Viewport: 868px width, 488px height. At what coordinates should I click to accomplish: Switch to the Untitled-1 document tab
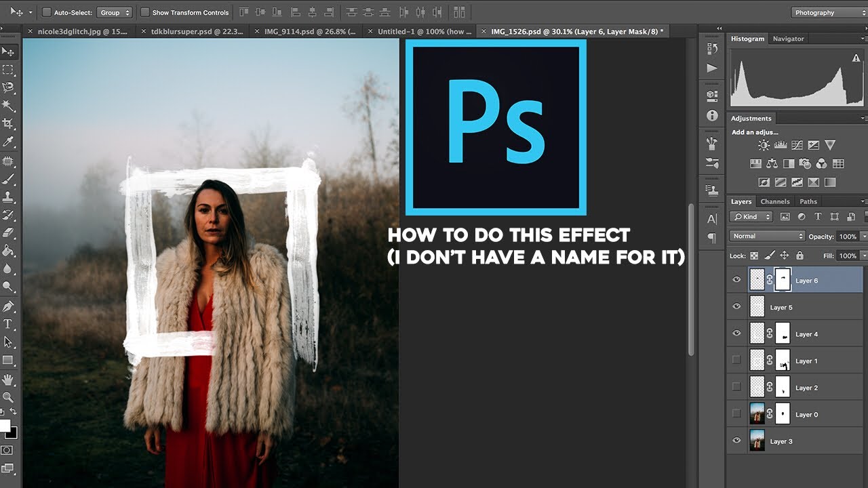[421, 31]
